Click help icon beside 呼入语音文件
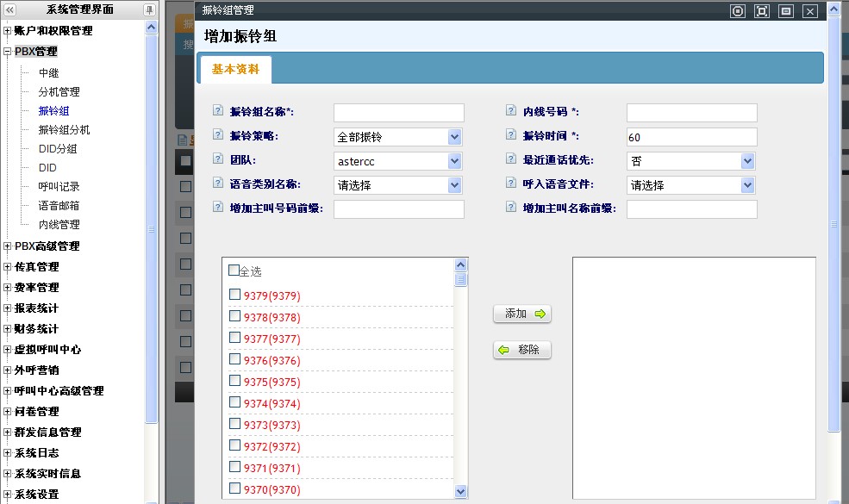Image resolution: width=849 pixels, height=504 pixels. pos(510,184)
